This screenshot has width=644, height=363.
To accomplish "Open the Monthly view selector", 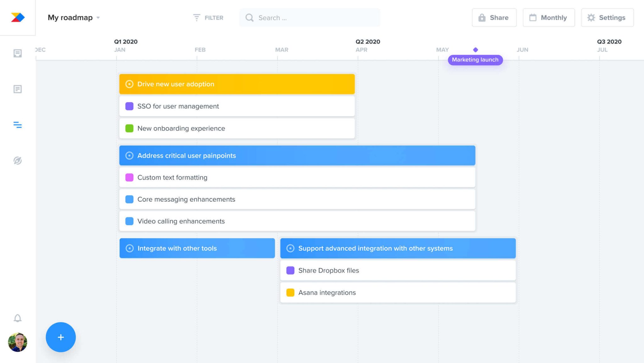I will coord(549,18).
